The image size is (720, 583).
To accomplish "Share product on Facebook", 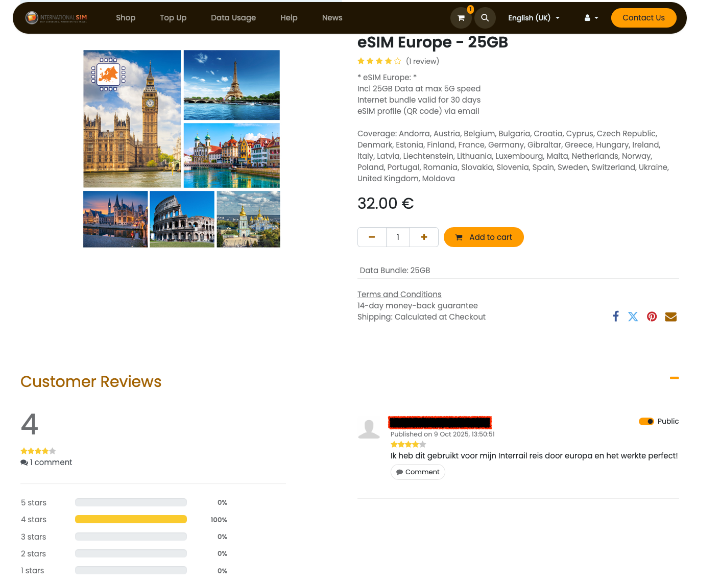I will [616, 316].
